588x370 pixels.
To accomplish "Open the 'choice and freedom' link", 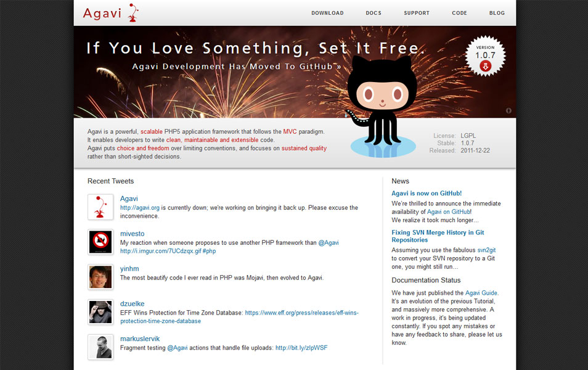I will click(x=143, y=148).
